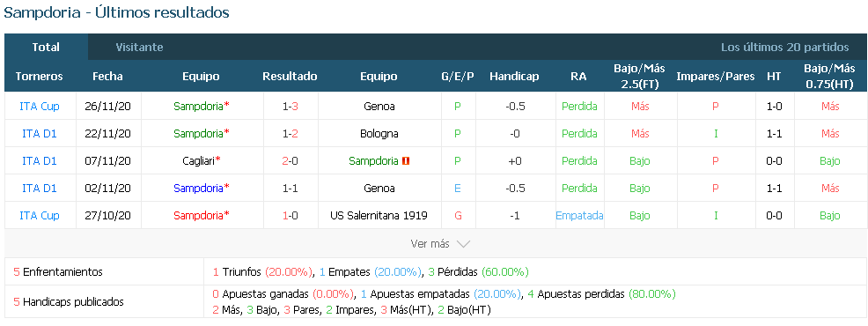The height and width of the screenshot is (326, 868).
Task: Open ITA Cup link for 26/11/20 match
Action: 40,106
